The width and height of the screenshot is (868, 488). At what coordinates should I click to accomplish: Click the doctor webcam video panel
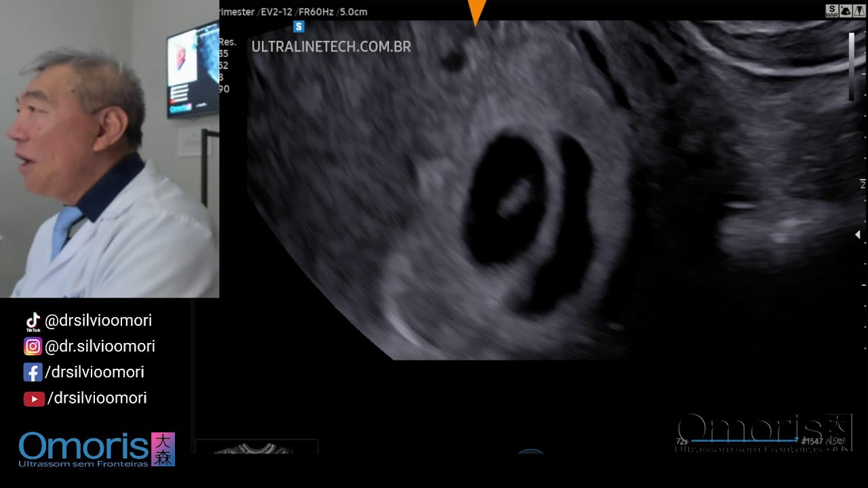[x=109, y=148]
